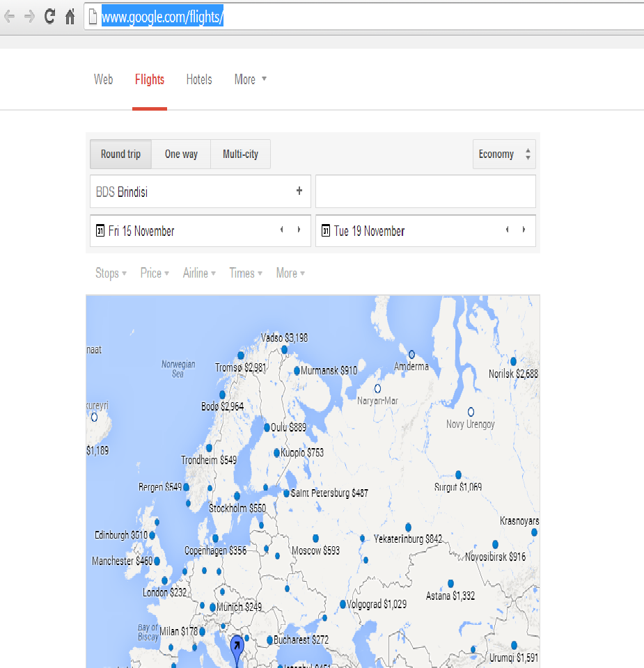
Task: Select Round trip option
Action: [x=120, y=154]
